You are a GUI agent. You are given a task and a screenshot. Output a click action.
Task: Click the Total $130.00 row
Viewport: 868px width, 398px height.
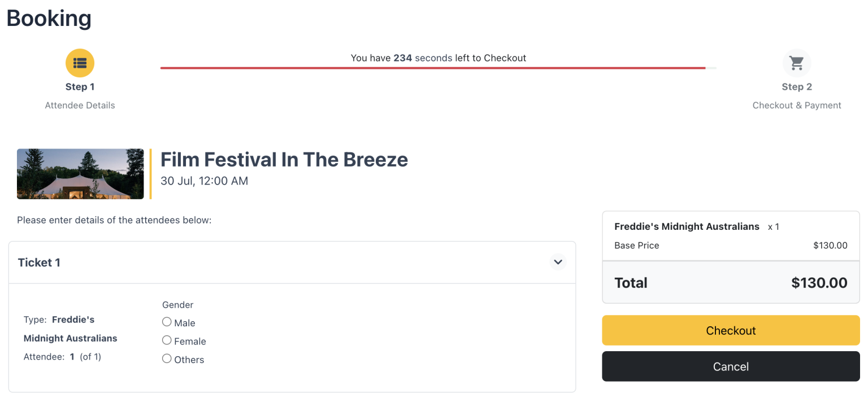pyautogui.click(x=731, y=282)
